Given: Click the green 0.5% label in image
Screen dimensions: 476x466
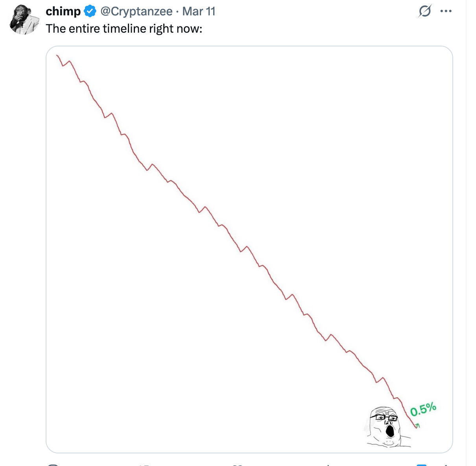Looking at the screenshot, I should [423, 409].
